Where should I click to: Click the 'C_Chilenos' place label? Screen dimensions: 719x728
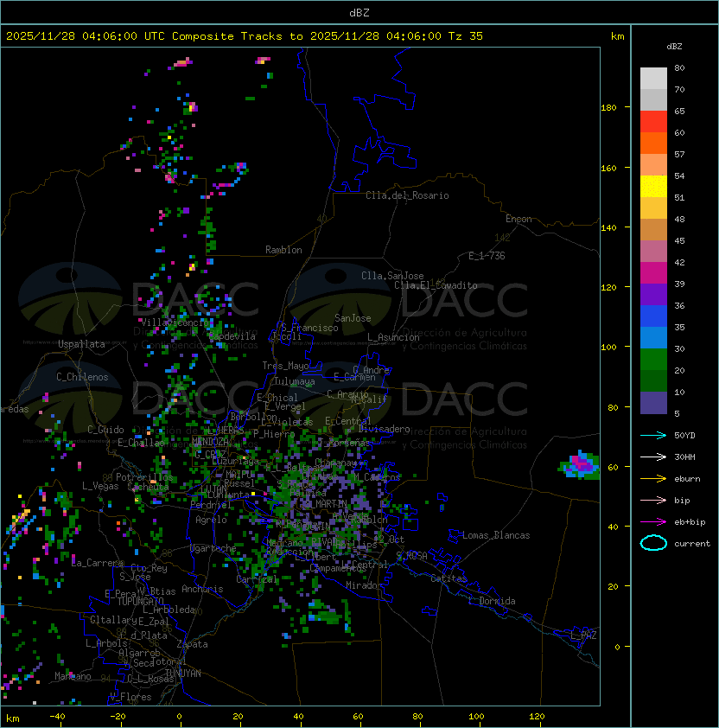(82, 377)
